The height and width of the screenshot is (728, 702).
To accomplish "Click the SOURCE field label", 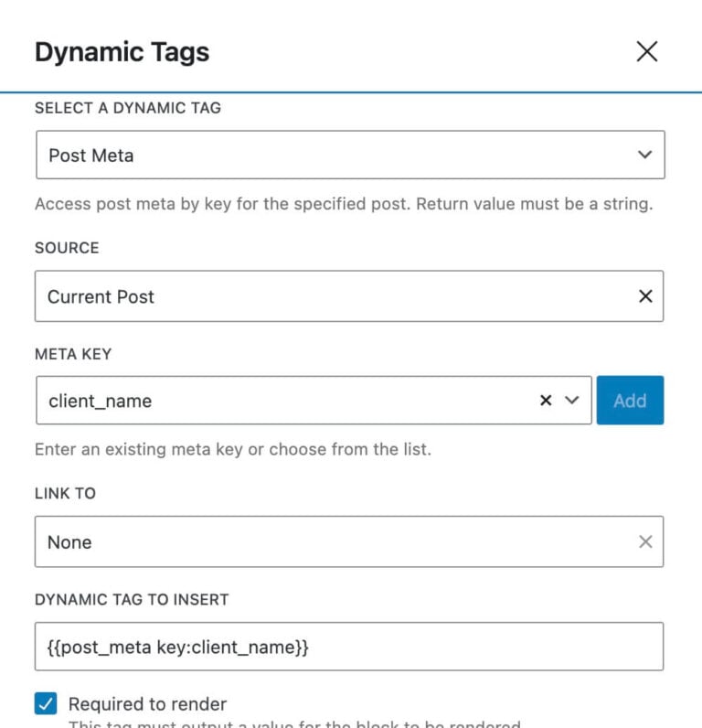I will 67,248.
